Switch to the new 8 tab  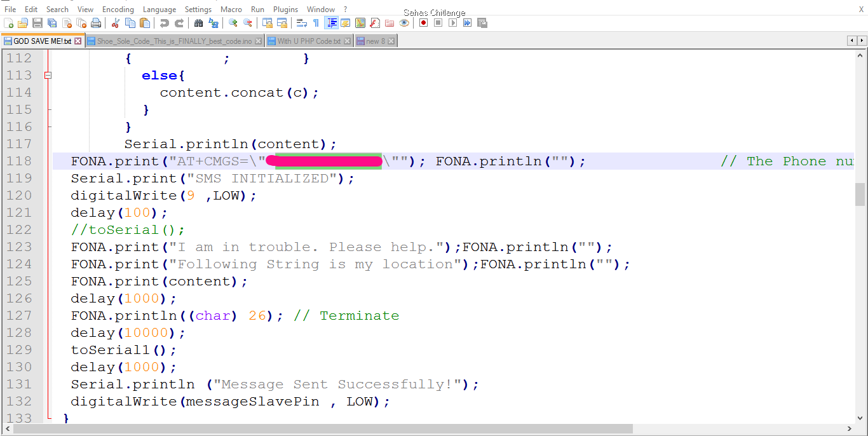pyautogui.click(x=375, y=41)
